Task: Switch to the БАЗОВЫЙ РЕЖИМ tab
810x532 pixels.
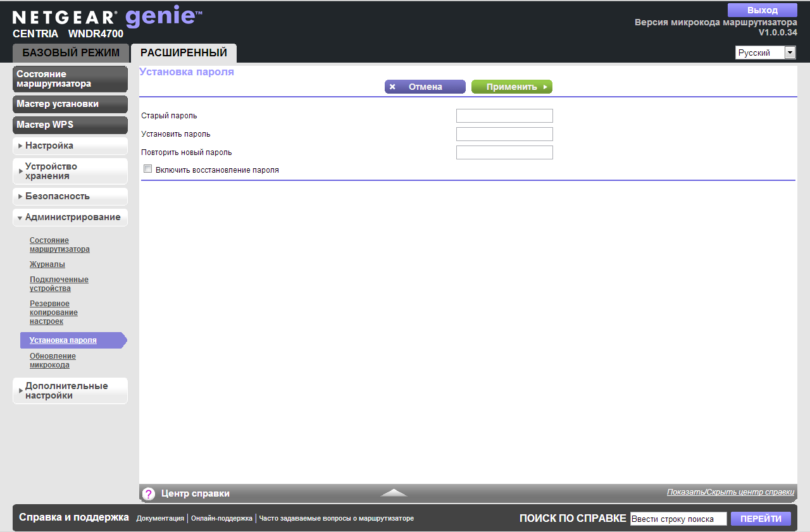Action: click(x=71, y=53)
